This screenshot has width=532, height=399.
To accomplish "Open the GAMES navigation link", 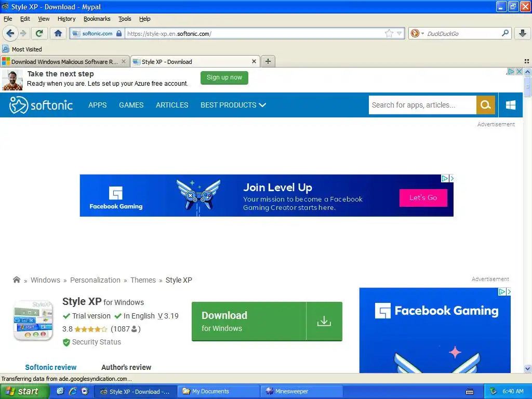I will pos(131,105).
